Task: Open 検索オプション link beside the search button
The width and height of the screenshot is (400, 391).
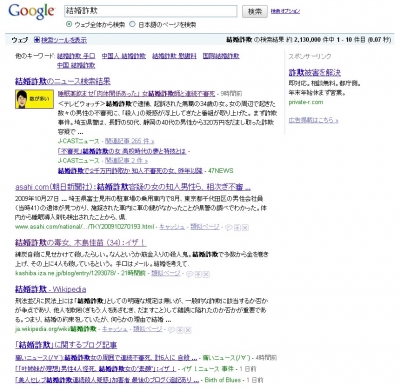Action: (285, 11)
